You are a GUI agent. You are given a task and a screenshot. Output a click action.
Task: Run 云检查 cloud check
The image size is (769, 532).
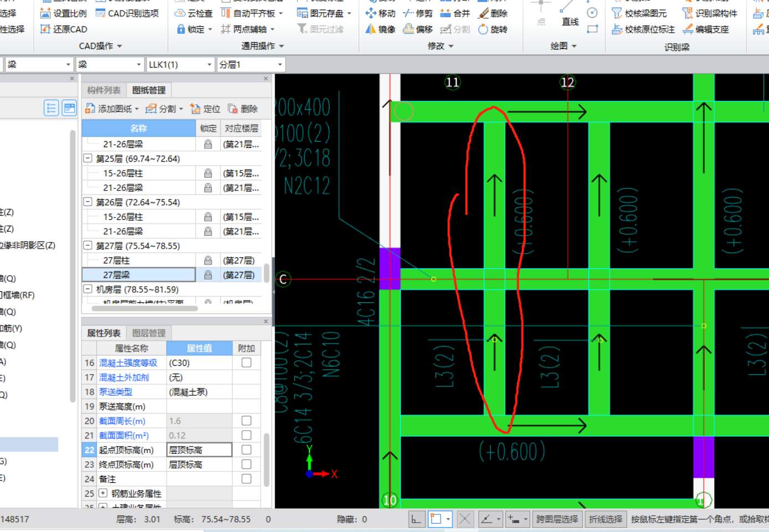coord(194,13)
